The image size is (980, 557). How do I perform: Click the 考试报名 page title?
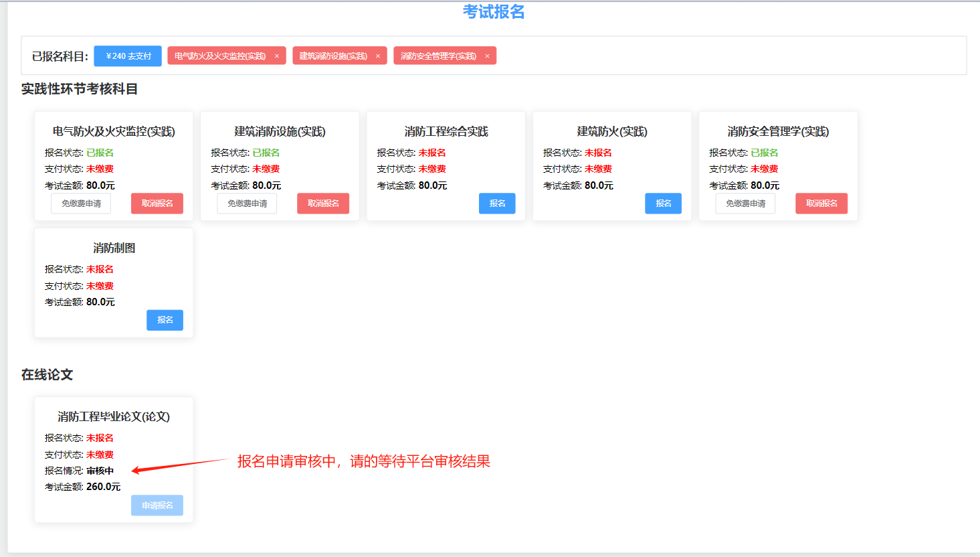point(494,12)
